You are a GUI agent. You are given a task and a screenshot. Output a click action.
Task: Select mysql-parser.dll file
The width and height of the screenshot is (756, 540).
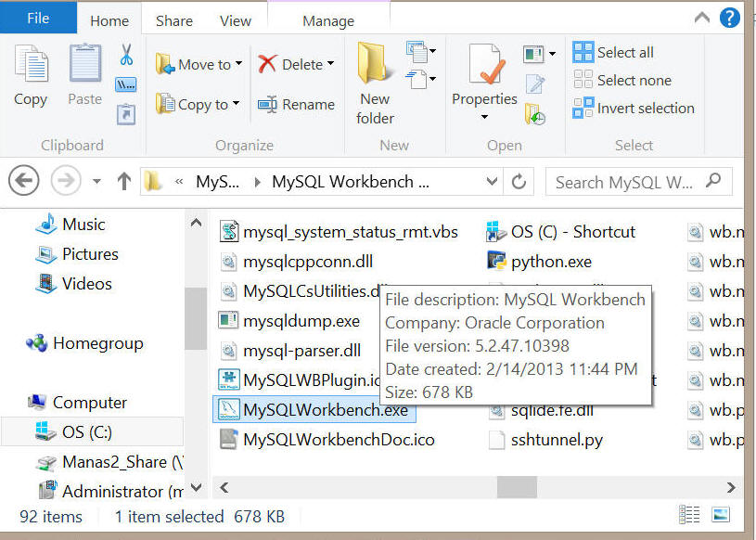[290, 351]
